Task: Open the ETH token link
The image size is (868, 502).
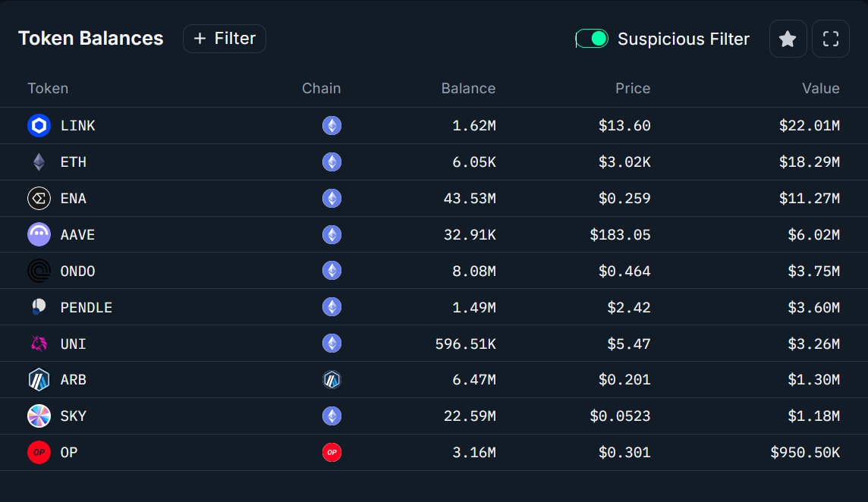Action: pyautogui.click(x=73, y=162)
